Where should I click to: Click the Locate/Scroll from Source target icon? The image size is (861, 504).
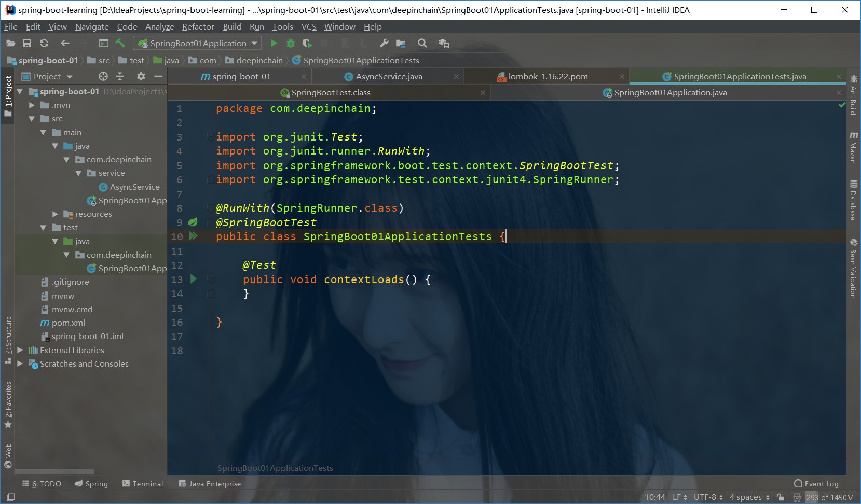(103, 76)
